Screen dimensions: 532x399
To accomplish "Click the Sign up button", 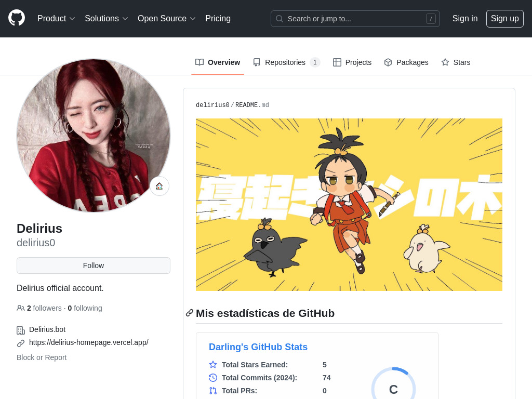I will 504,18.
